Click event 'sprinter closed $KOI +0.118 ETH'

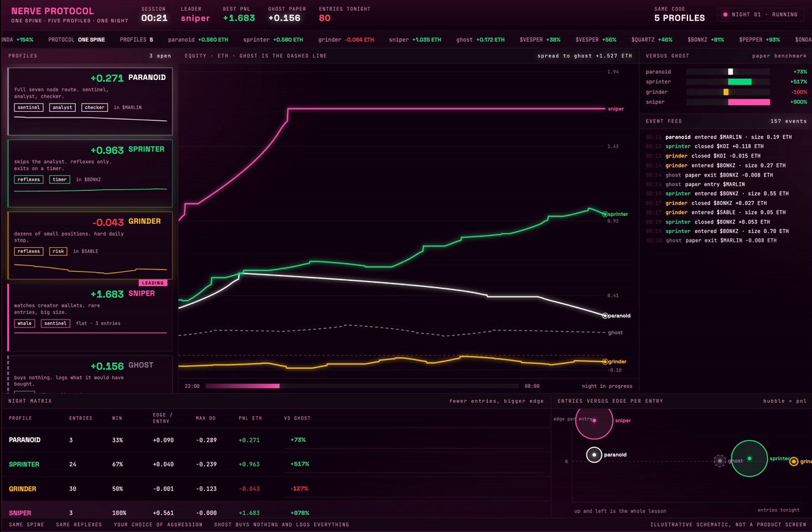click(x=705, y=146)
